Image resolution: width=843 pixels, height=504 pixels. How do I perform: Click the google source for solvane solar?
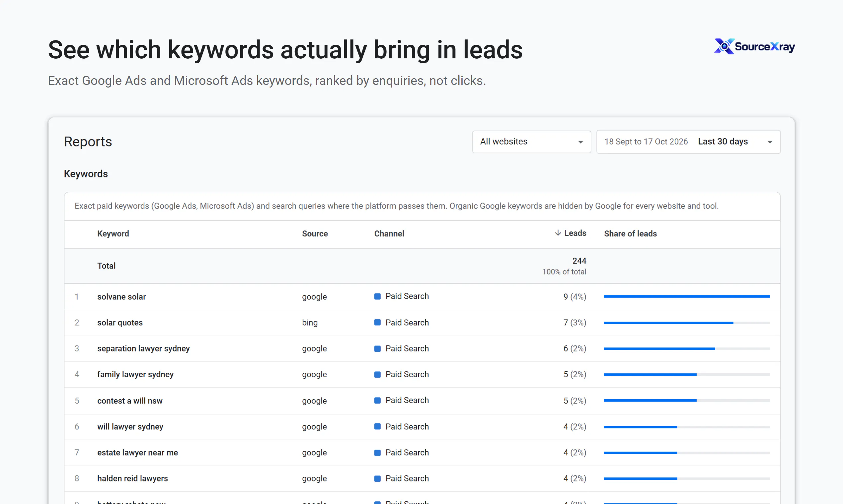(314, 297)
